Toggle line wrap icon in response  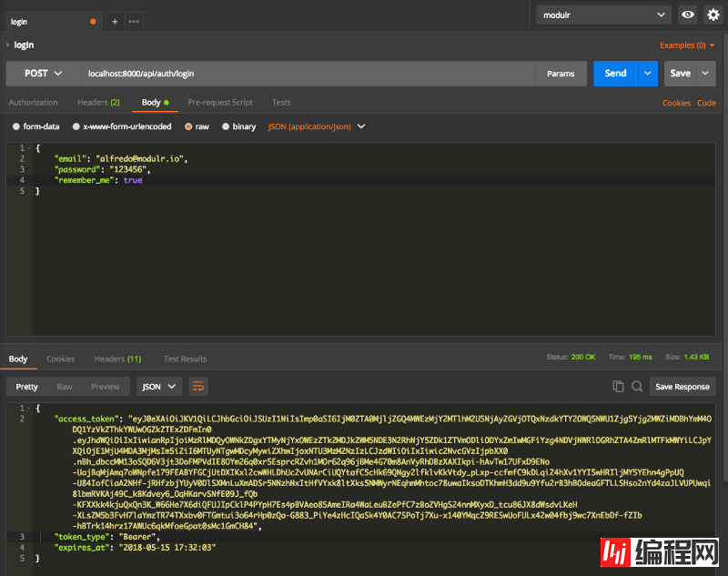[x=198, y=386]
